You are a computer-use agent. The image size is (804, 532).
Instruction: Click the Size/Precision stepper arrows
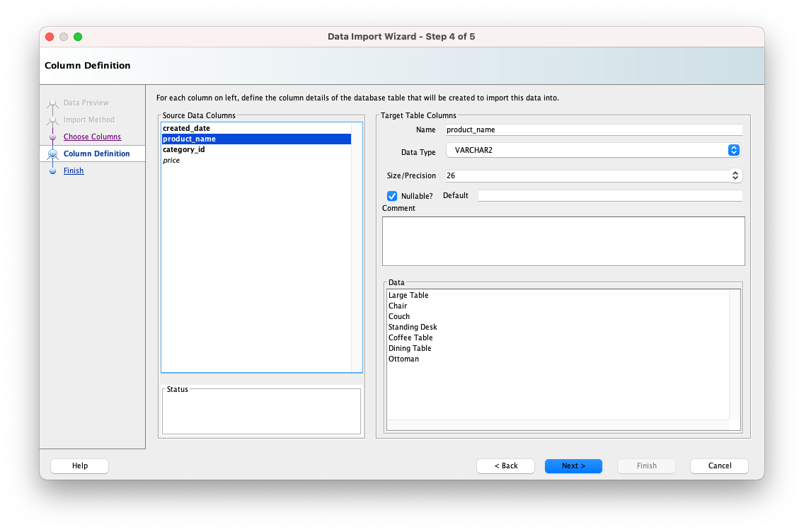735,175
